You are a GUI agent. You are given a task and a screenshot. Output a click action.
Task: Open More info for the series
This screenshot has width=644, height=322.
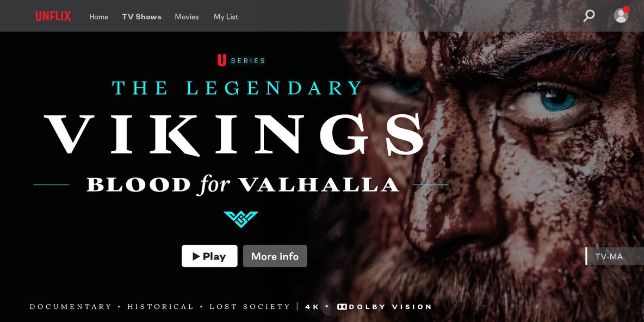click(275, 256)
